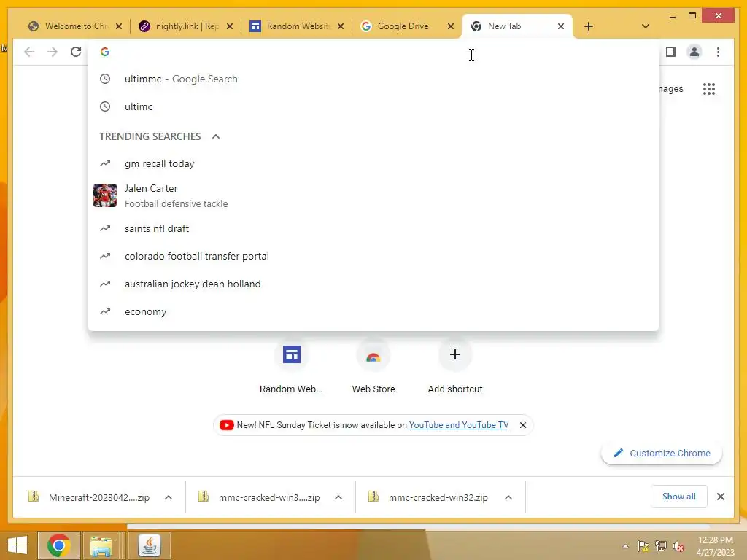
Task: Open a new tab with plus button
Action: pyautogui.click(x=589, y=26)
